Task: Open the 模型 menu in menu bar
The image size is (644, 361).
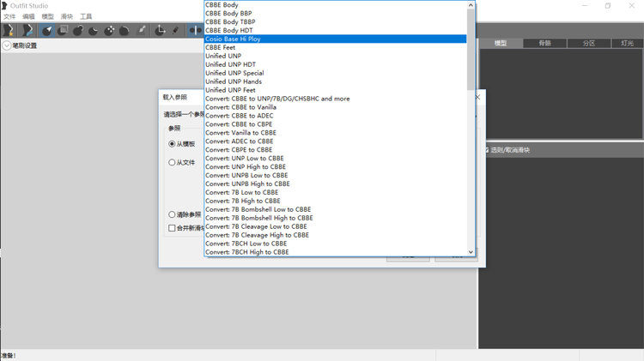Action: tap(47, 16)
